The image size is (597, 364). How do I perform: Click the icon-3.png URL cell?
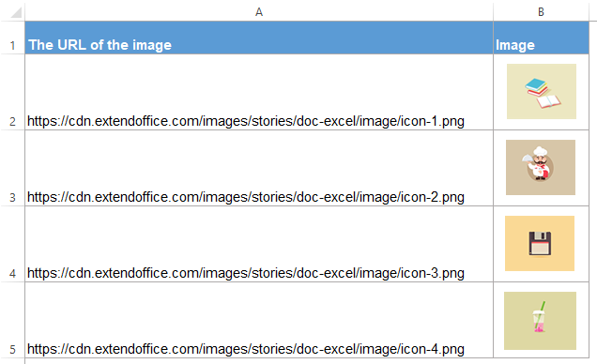point(259,244)
